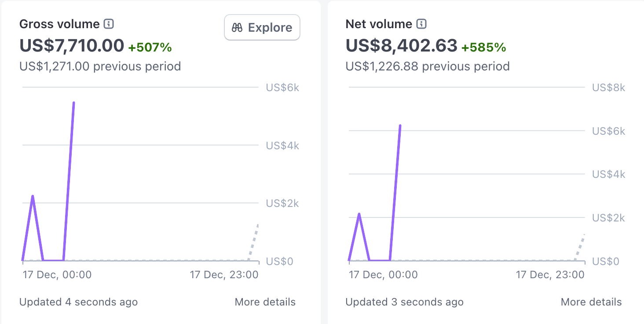Click the tallest peak of Net volume line

(400, 126)
